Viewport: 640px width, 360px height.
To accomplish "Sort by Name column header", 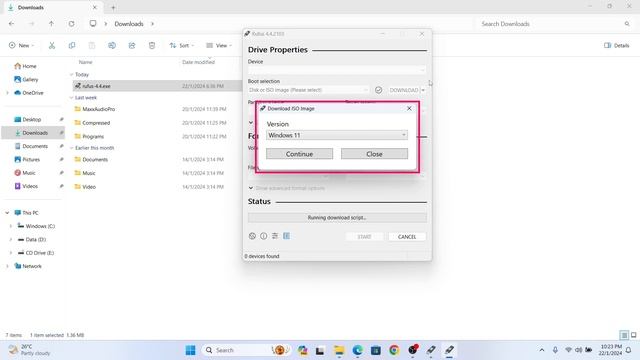I will pos(85,62).
